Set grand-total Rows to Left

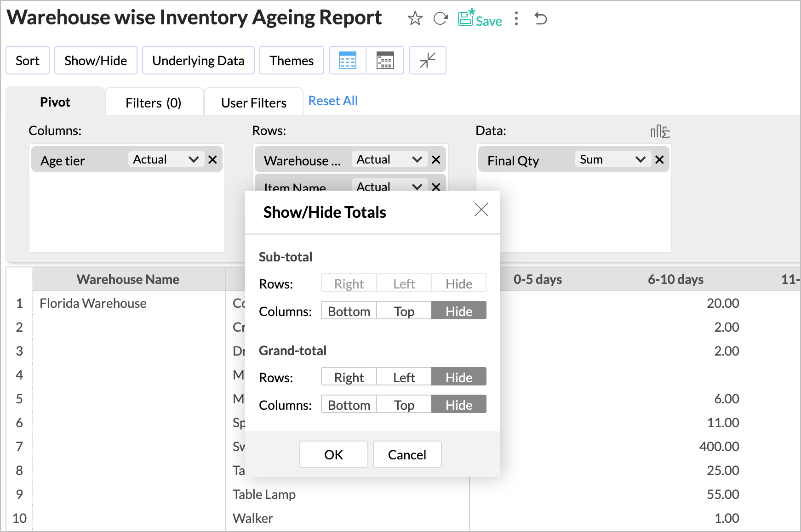pos(404,377)
